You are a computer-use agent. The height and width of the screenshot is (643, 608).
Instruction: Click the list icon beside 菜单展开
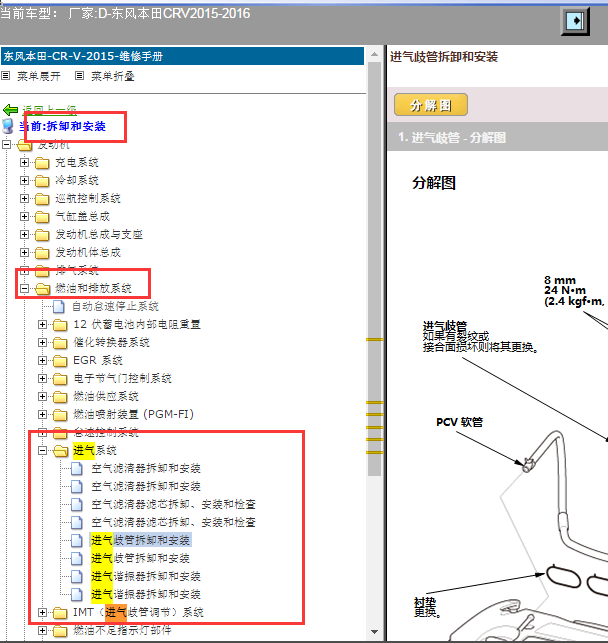click(6, 75)
